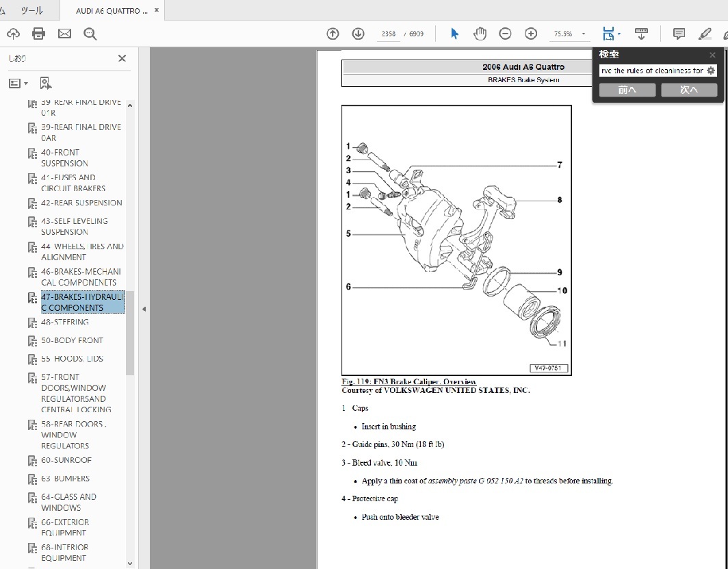Open bookmark 40-FRONT SUSPENSION
Screen dimensions: 728x569
[64, 158]
